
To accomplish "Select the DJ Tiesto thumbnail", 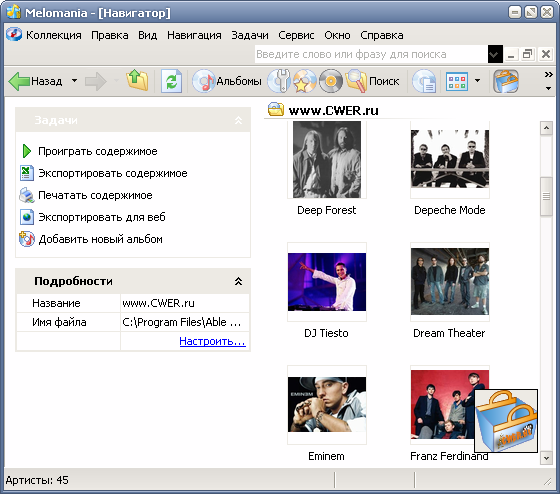I will [x=327, y=282].
